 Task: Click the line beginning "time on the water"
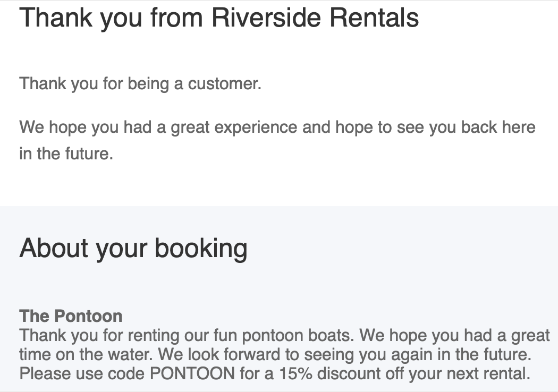(x=275, y=355)
